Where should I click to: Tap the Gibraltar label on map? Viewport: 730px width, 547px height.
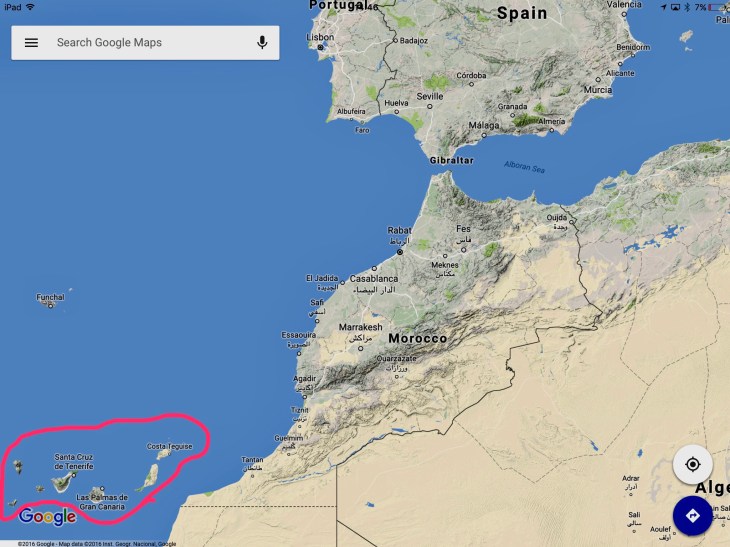click(452, 160)
